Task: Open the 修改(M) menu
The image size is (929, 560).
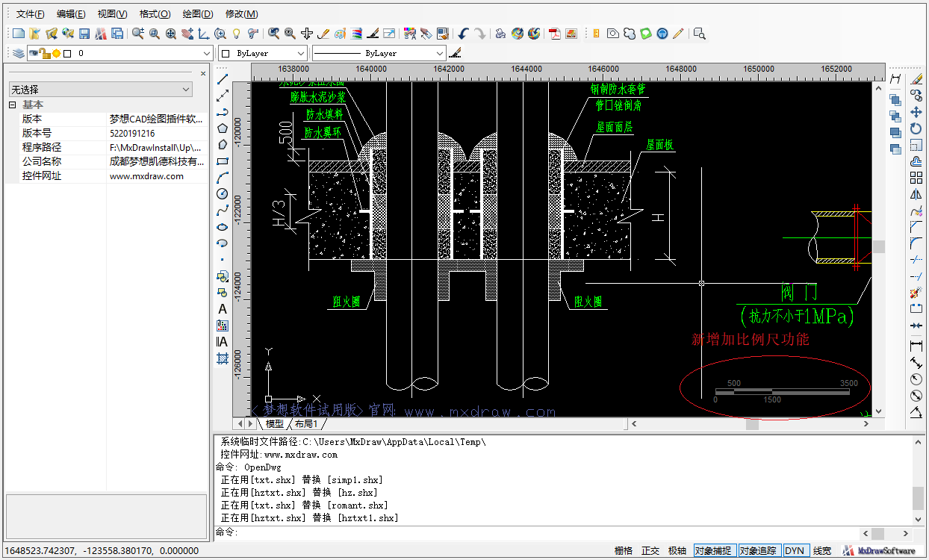Action: point(241,14)
